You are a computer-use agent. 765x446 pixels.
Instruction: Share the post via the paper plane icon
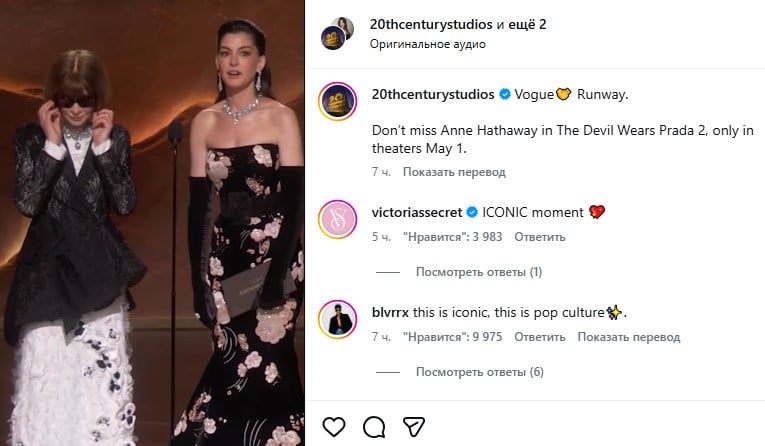414,427
